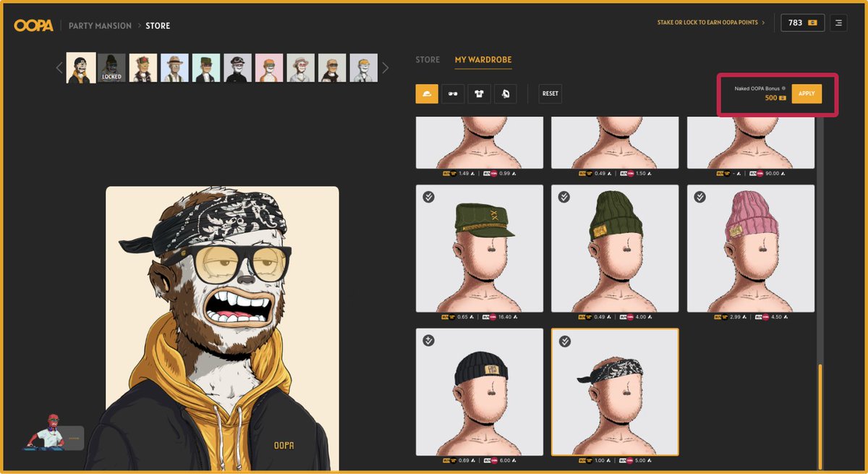Select the fourth wardrobe category icon
Screen dimensions: 868x474
tap(505, 93)
